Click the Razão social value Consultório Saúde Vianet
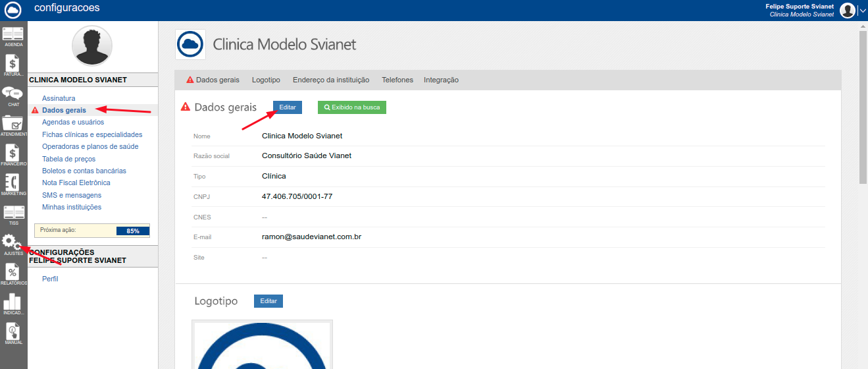 (x=307, y=156)
